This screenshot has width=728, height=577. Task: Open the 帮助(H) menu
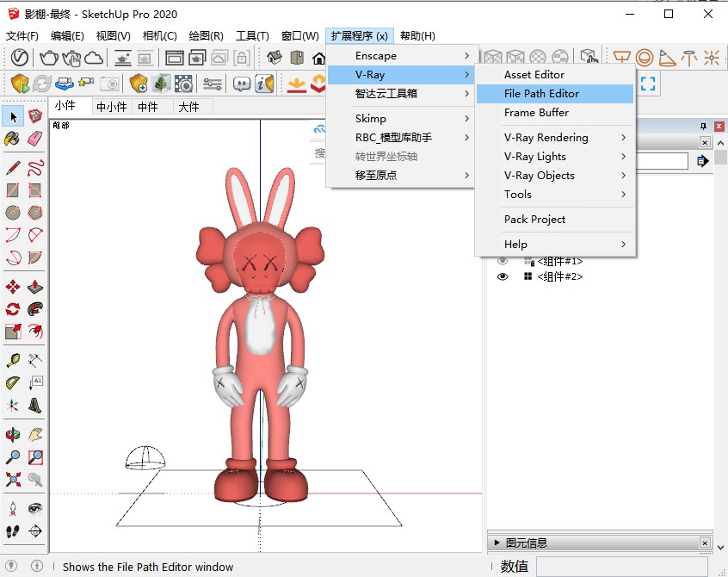417,36
